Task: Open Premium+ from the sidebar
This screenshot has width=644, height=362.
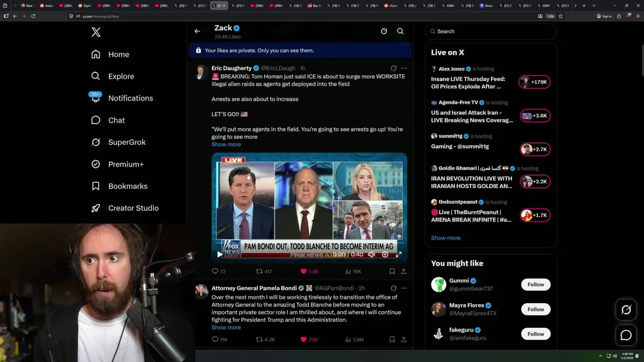Action: coord(117,164)
